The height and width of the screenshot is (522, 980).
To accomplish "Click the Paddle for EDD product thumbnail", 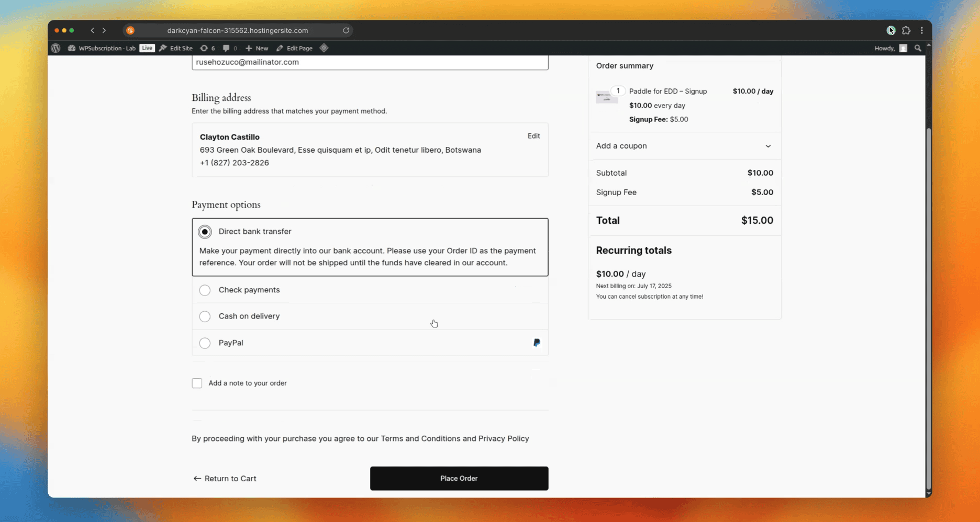I will point(606,97).
